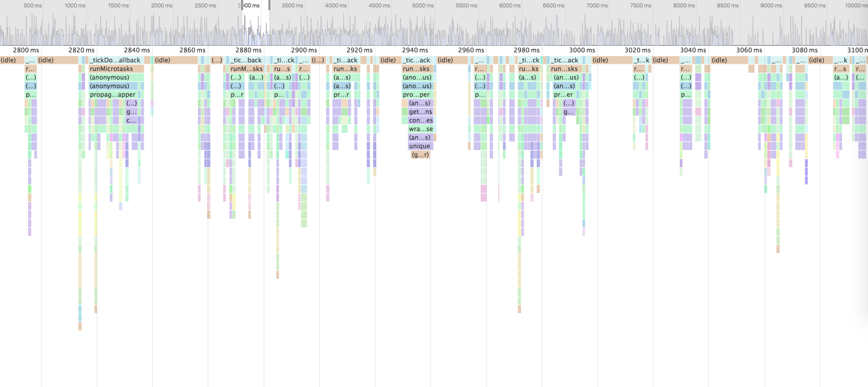Select the get...ns flame block
This screenshot has height=387, width=868.
click(420, 112)
